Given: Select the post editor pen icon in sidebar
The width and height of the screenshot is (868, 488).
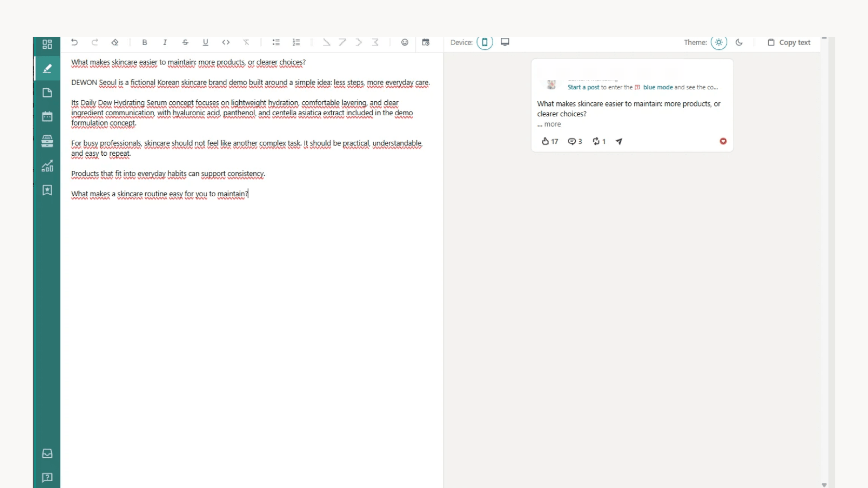Looking at the screenshot, I should [x=47, y=69].
